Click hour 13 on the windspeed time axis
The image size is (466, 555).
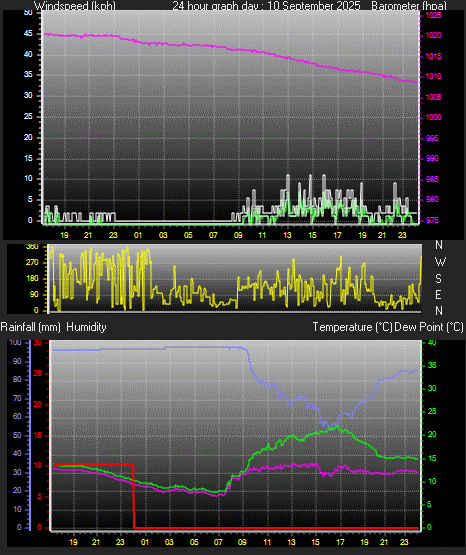[287, 235]
